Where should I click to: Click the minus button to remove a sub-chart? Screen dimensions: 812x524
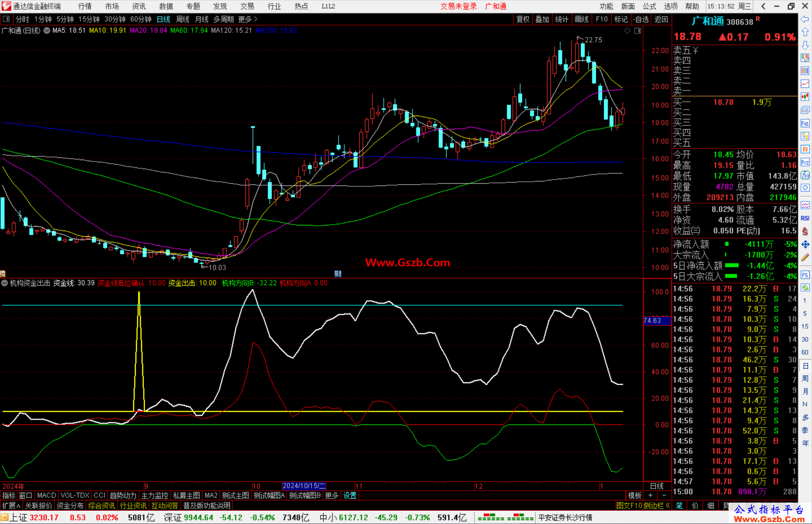point(664,495)
